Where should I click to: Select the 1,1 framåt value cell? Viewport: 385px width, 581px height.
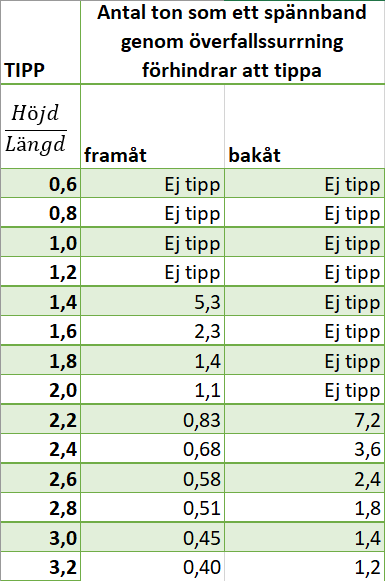(x=152, y=389)
